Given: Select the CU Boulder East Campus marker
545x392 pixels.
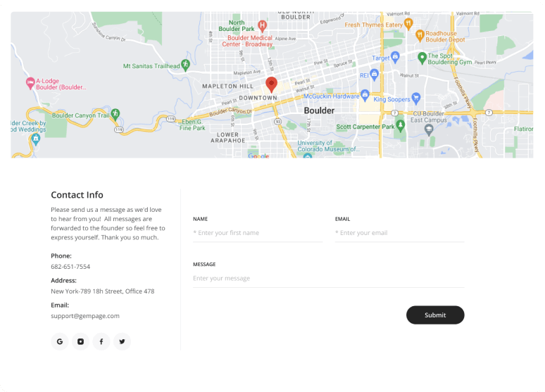Looking at the screenshot, I should [x=429, y=130].
